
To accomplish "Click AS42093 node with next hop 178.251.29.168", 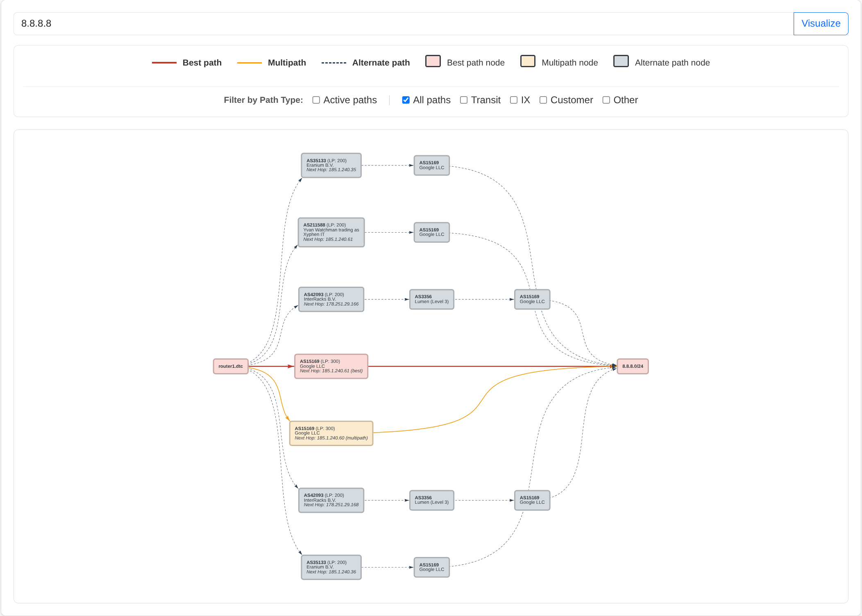I will coord(331,500).
